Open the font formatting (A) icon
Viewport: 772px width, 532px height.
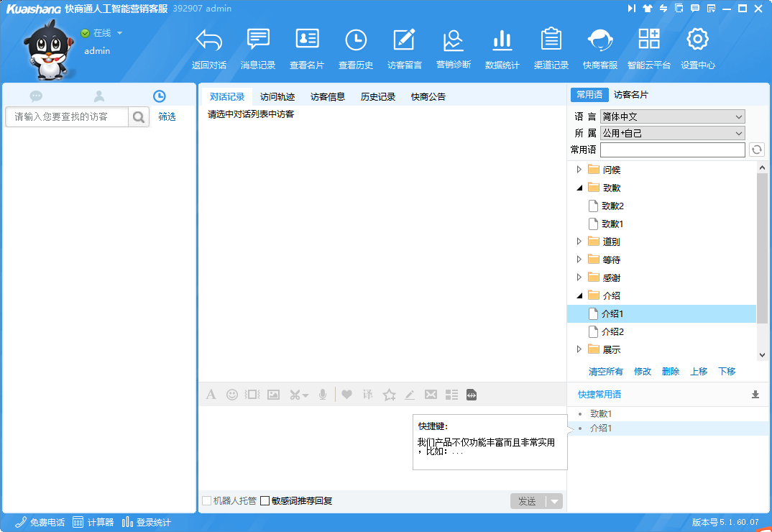point(211,394)
